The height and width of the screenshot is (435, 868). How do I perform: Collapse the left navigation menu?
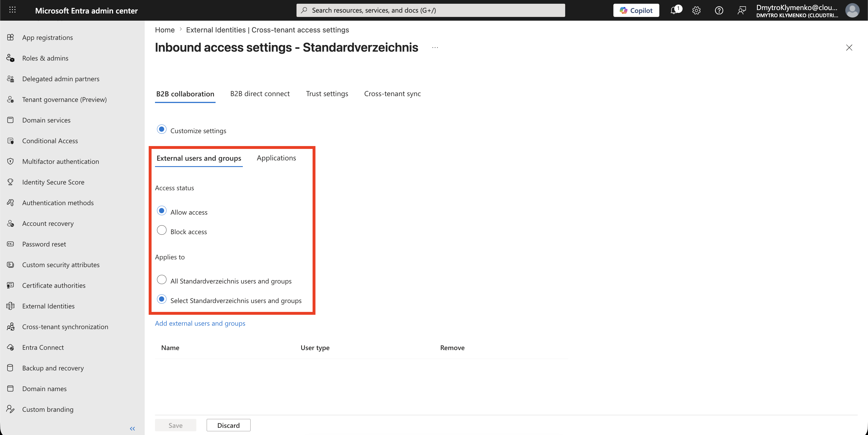(x=132, y=429)
